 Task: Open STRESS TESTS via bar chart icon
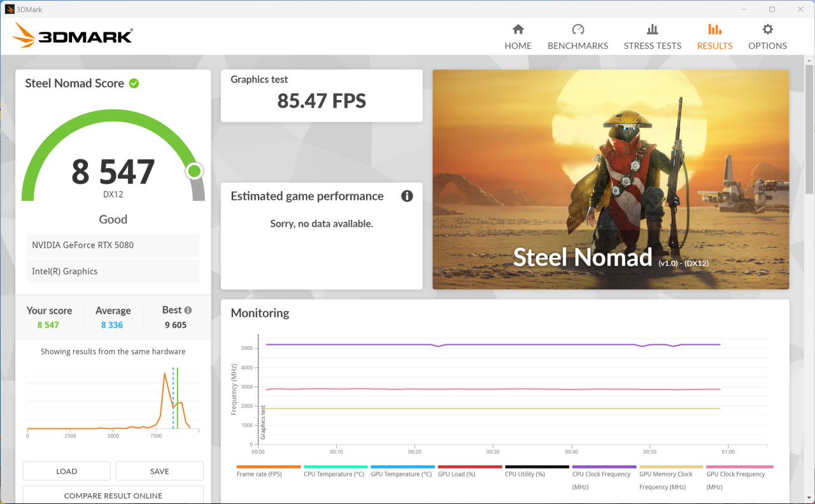(x=652, y=37)
